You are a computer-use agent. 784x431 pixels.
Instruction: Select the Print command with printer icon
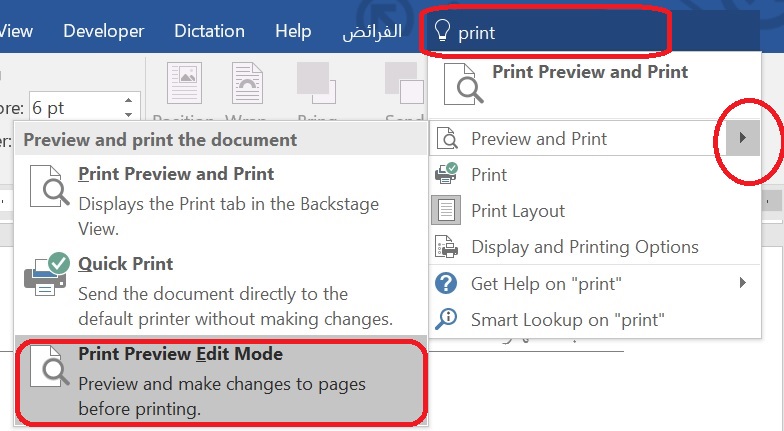point(594,174)
